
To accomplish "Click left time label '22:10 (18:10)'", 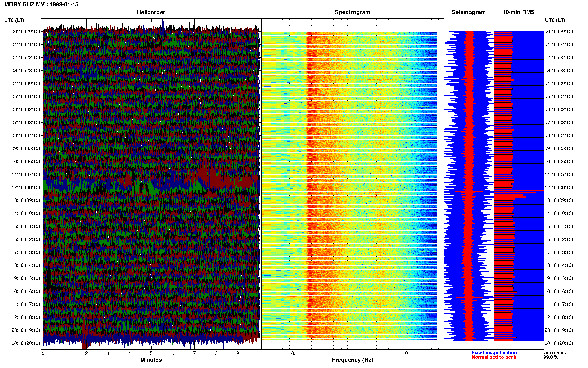I will point(26,317).
